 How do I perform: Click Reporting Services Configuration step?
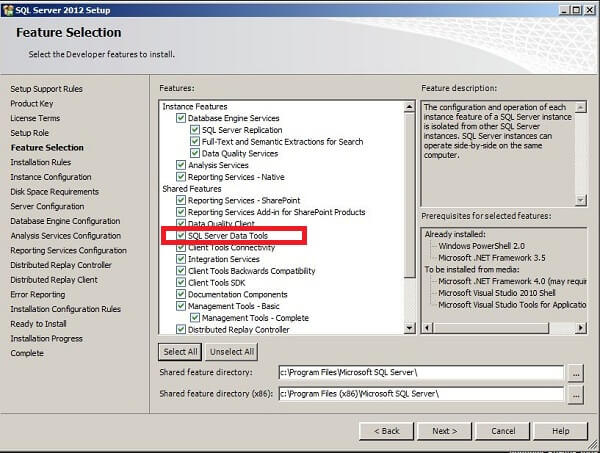(x=68, y=250)
